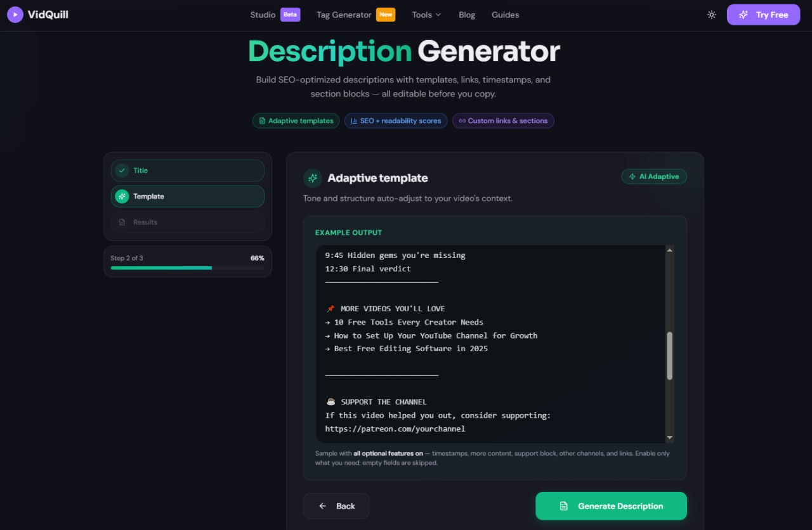Go to the Guides page
Image resolution: width=812 pixels, height=530 pixels.
point(505,15)
